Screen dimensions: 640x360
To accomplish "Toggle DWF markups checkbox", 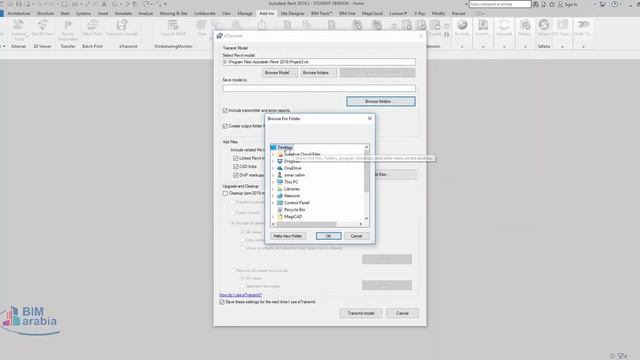I will click(236, 175).
